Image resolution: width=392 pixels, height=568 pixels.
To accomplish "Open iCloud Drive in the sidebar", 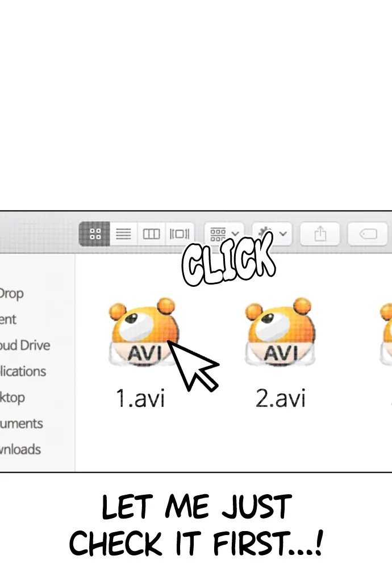I will pyautogui.click(x=24, y=345).
